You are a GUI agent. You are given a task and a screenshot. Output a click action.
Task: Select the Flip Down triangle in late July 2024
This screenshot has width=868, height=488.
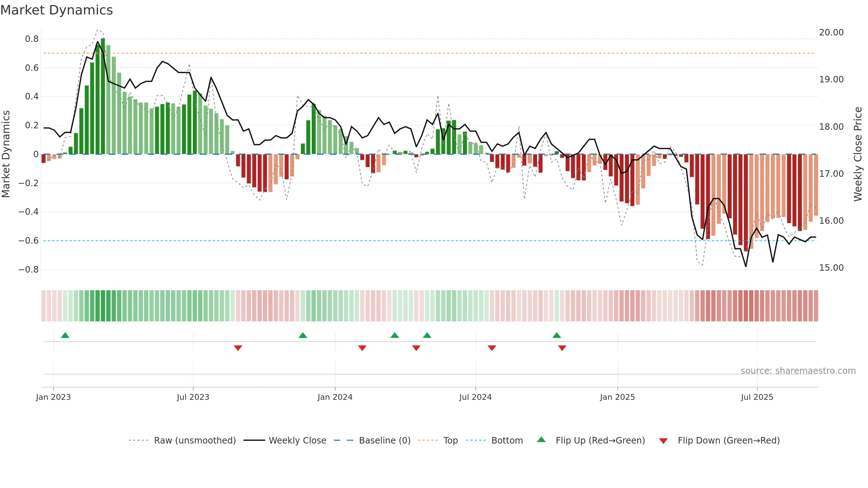[x=492, y=348]
